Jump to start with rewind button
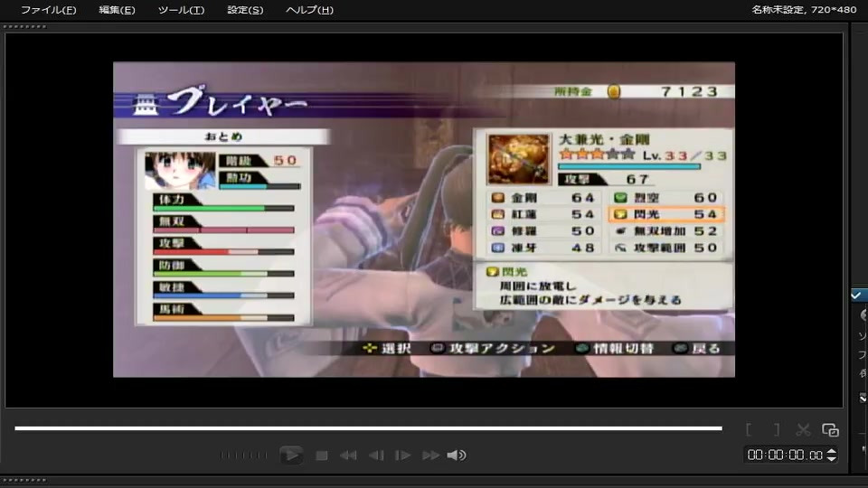Screen dimensions: 868x488 [x=348, y=455]
